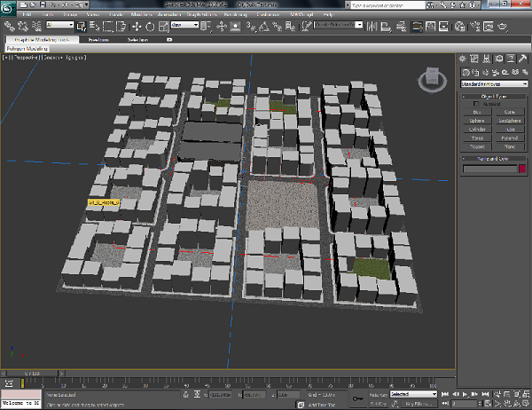Enable the AutoGrid checkbox
This screenshot has height=410, width=532.
[475, 104]
